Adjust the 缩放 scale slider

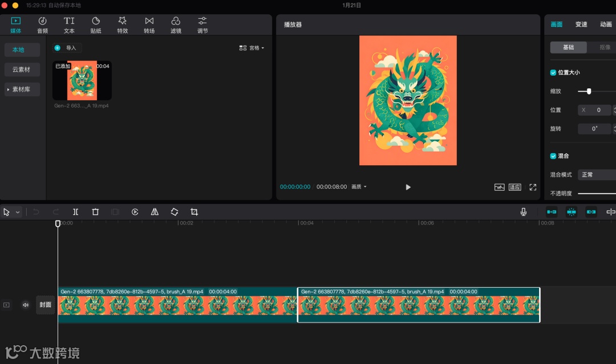[x=589, y=91]
